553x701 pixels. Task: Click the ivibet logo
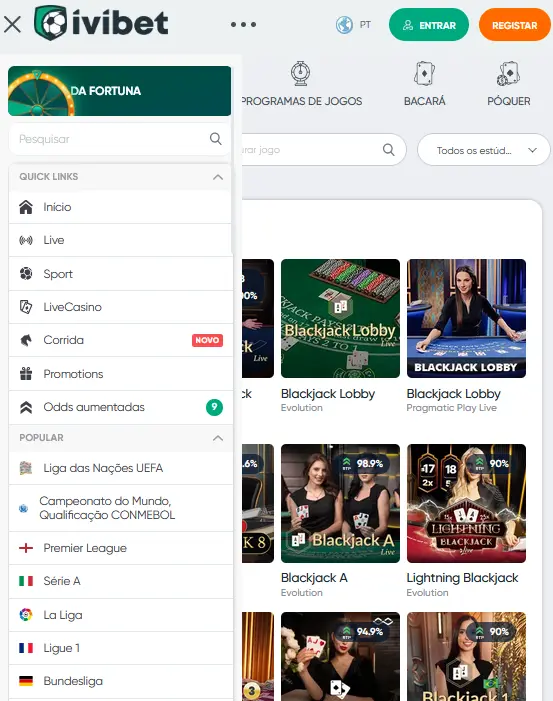coord(101,23)
